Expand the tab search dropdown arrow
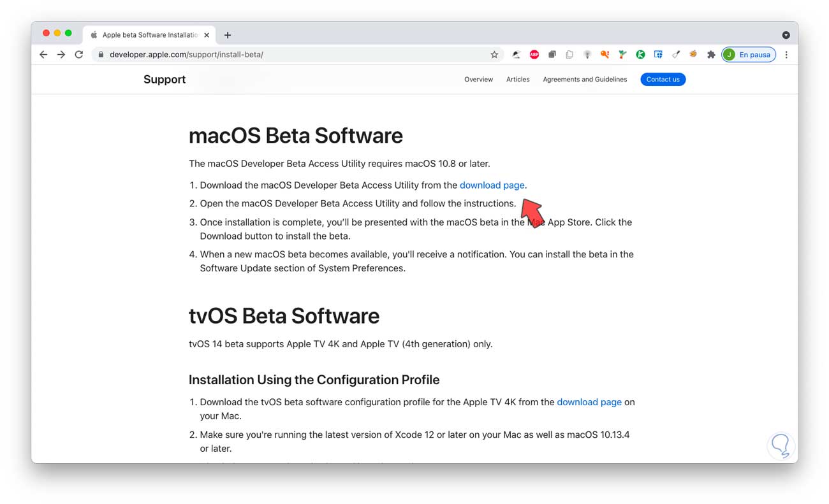The width and height of the screenshot is (829, 504). click(786, 35)
